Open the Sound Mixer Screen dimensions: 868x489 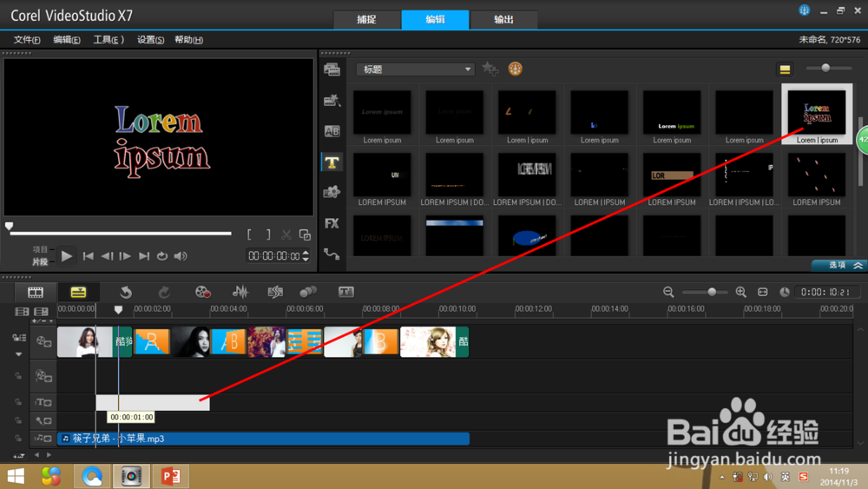click(240, 292)
